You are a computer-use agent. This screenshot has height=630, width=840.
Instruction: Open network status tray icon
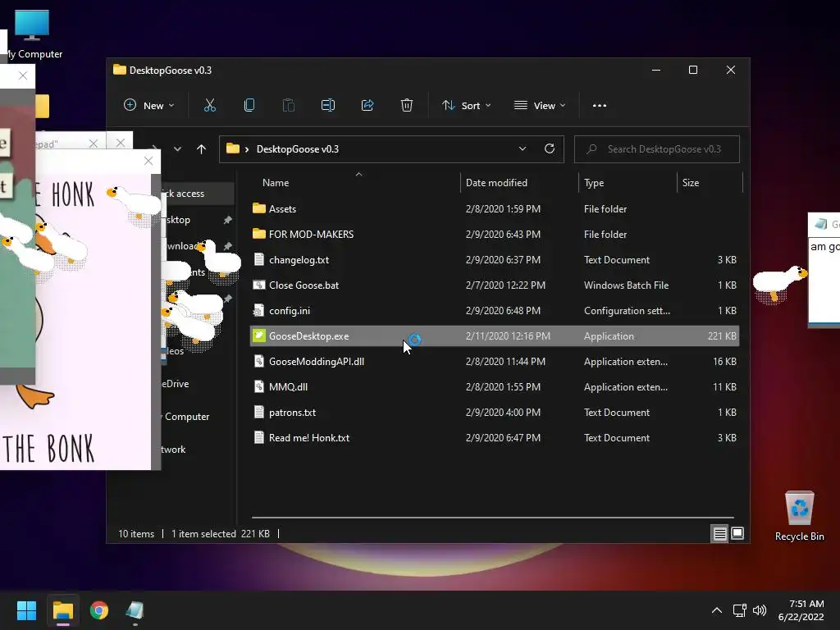point(740,610)
